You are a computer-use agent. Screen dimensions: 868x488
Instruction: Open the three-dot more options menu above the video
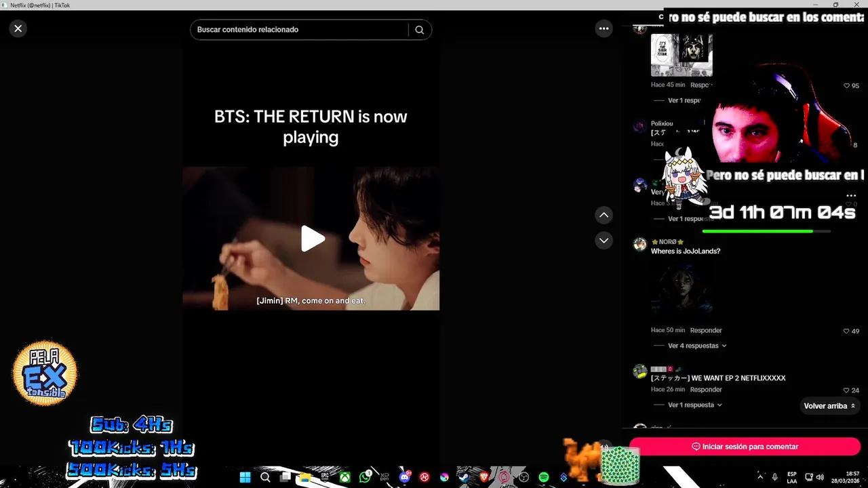pos(604,28)
